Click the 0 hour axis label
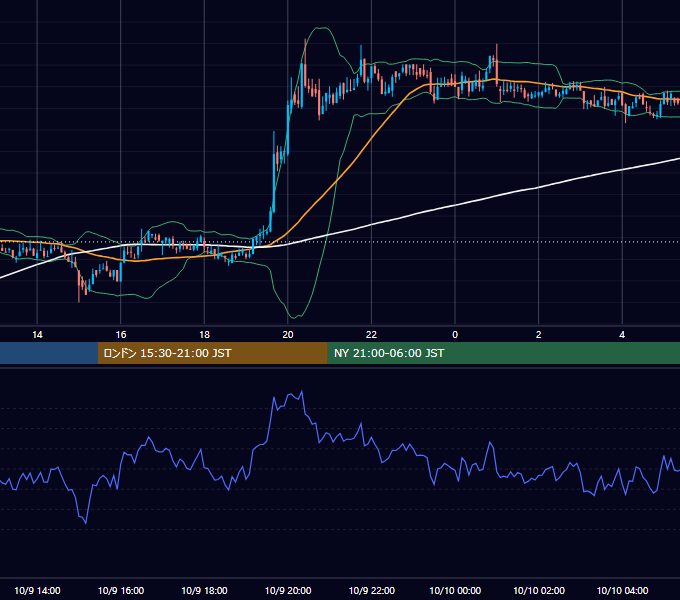The image size is (680, 600). [455, 335]
